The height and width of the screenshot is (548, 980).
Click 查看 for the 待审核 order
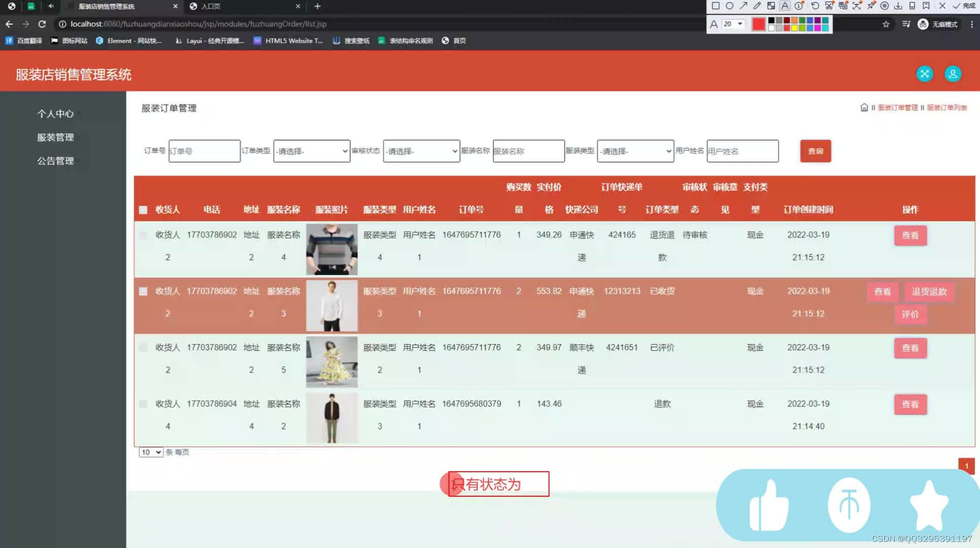tap(910, 235)
